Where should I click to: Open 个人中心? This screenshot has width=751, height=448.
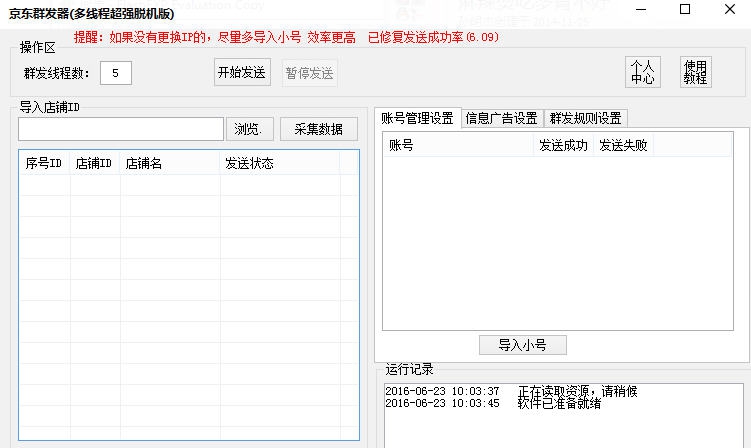643,72
